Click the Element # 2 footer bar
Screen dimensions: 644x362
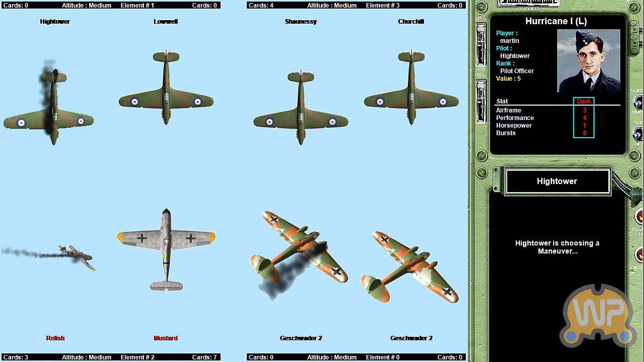tap(110, 357)
